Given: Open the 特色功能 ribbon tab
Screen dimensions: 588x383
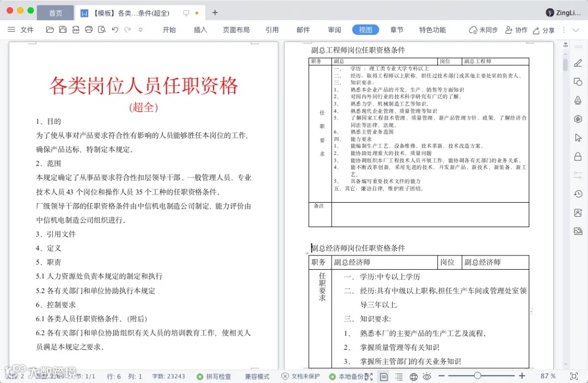Looking at the screenshot, I should pos(432,29).
